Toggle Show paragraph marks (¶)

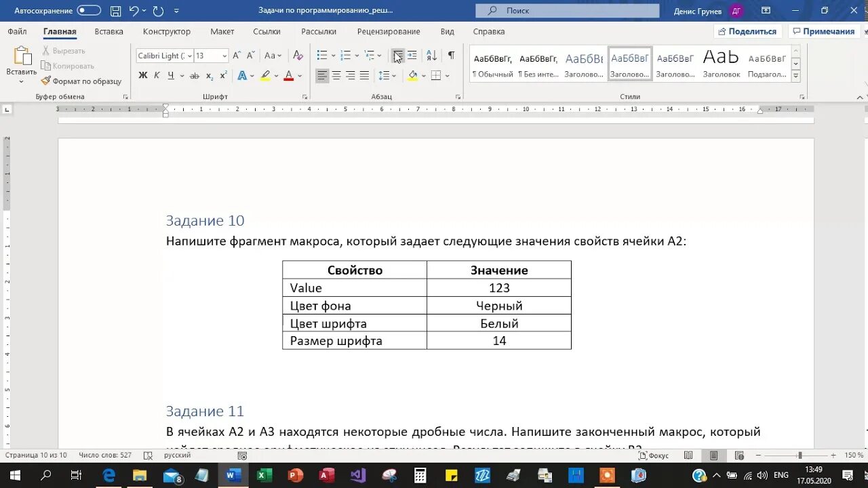pos(451,56)
